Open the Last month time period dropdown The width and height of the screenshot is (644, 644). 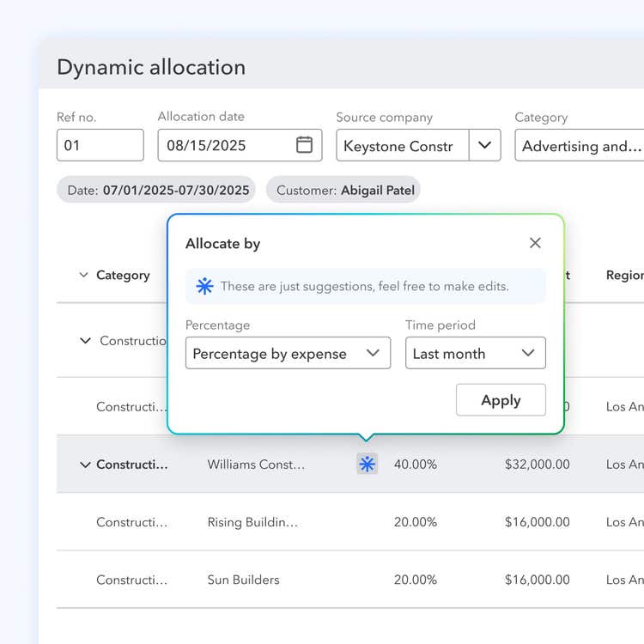coord(475,353)
